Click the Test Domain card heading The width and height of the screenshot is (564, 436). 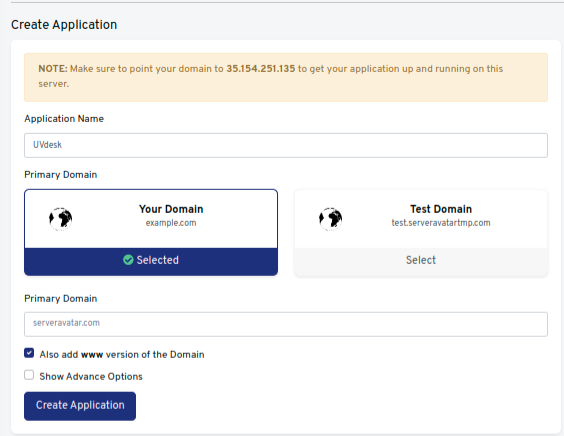pyautogui.click(x=441, y=209)
